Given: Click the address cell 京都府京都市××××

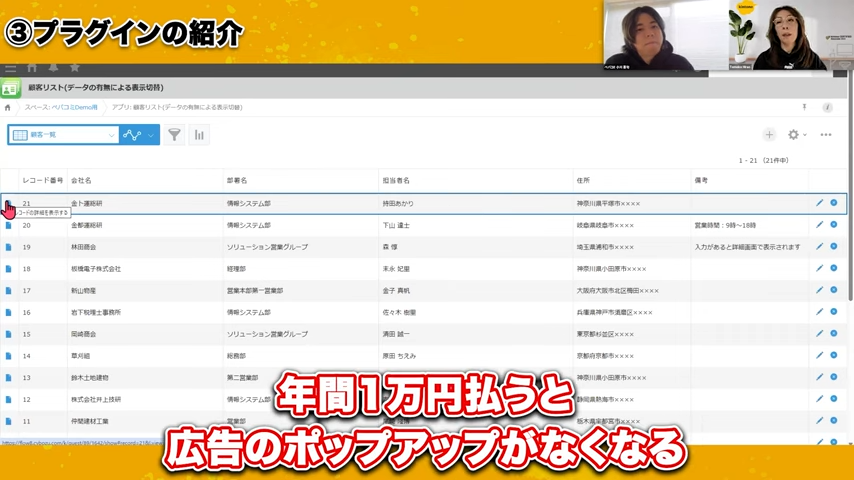Looking at the screenshot, I should click(x=605, y=356).
